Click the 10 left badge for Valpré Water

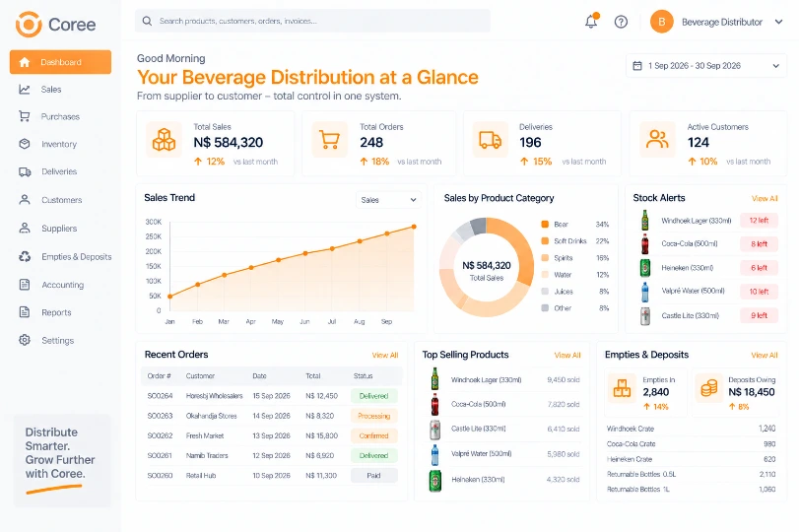pos(759,292)
